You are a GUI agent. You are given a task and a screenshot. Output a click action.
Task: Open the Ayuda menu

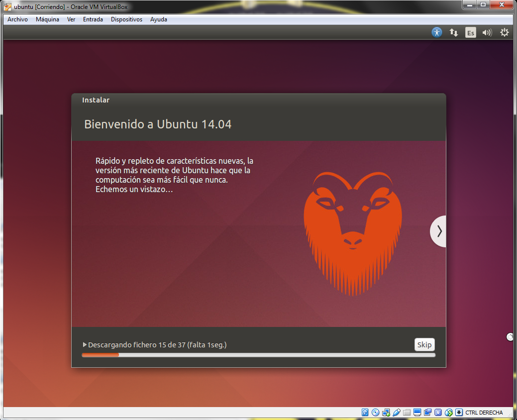(x=159, y=19)
